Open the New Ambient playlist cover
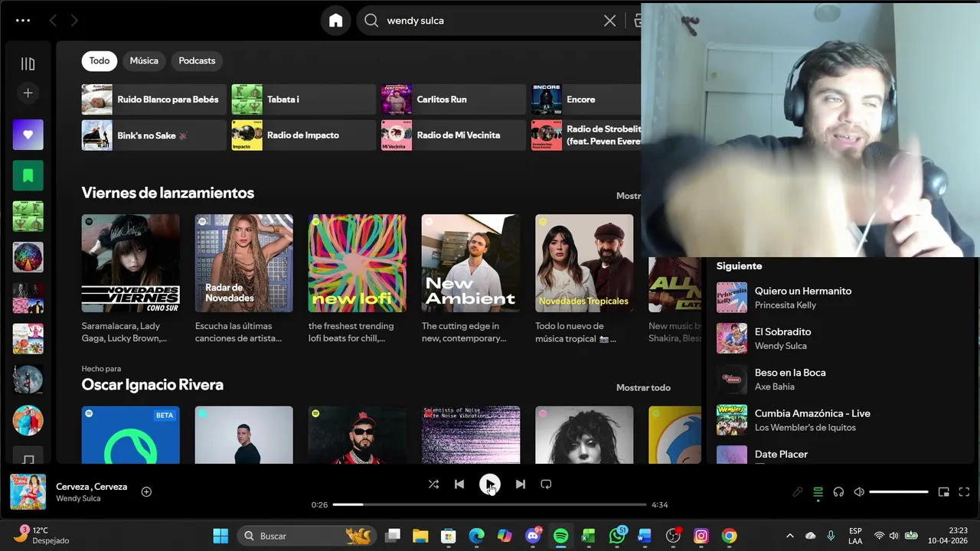This screenshot has height=551, width=980. coord(471,263)
